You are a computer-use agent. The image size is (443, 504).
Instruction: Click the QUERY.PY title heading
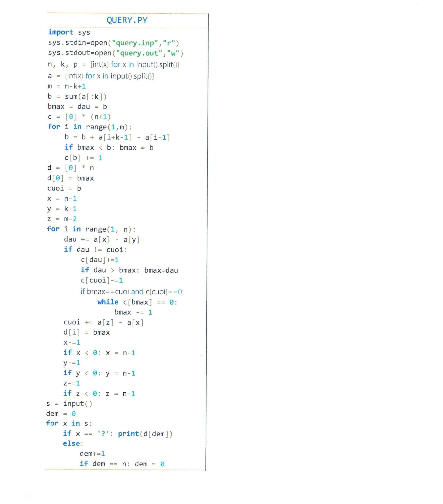[127, 20]
